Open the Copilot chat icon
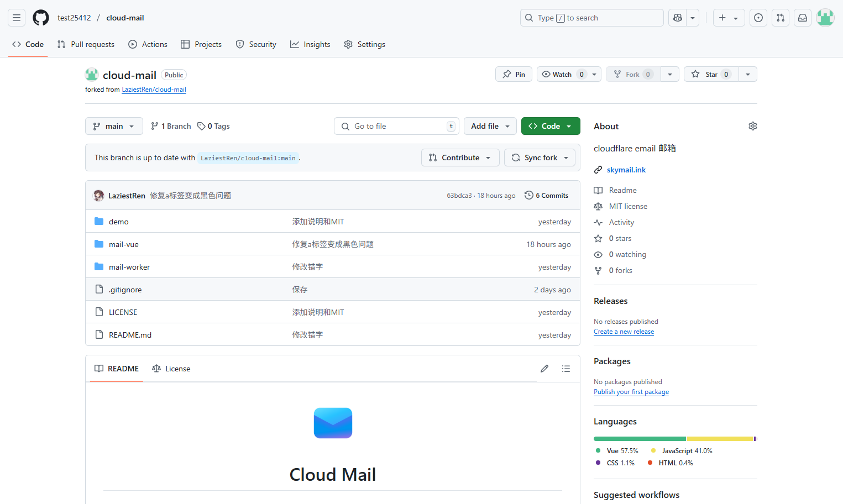 [677, 17]
